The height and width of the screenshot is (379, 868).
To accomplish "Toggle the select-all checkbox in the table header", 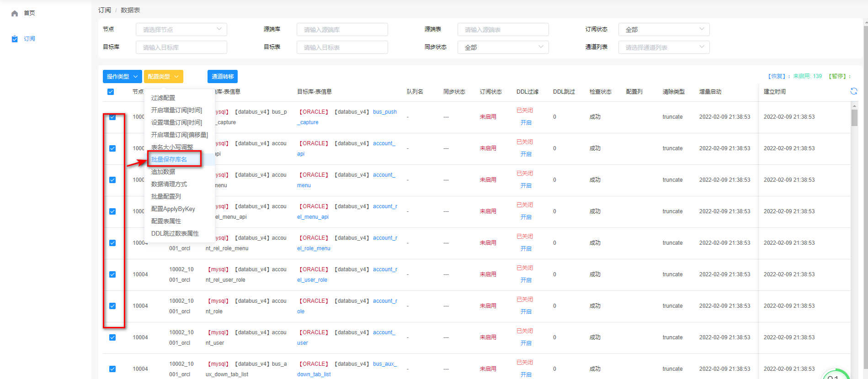I will (111, 92).
